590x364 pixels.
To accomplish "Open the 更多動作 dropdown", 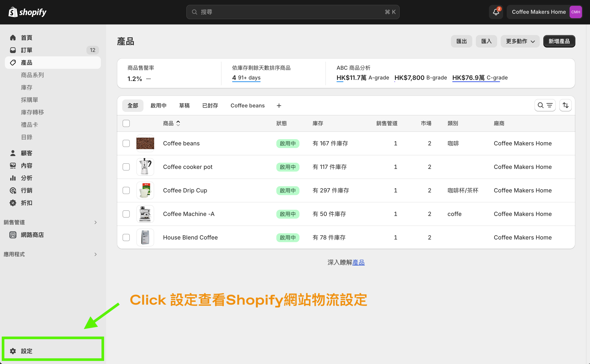I will pyautogui.click(x=520, y=41).
